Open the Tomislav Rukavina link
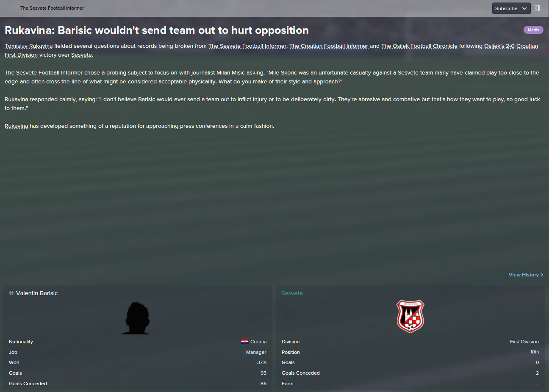549x392 pixels. point(28,46)
